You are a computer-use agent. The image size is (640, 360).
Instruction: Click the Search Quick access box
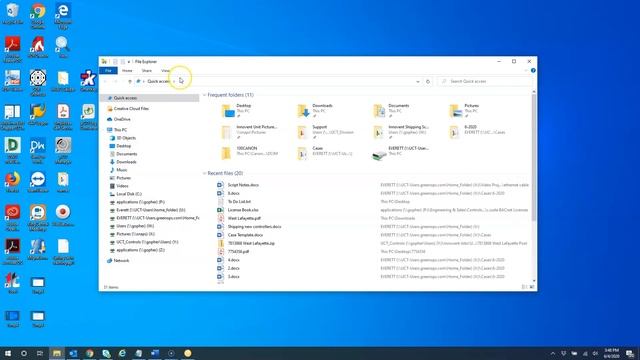coord(484,82)
